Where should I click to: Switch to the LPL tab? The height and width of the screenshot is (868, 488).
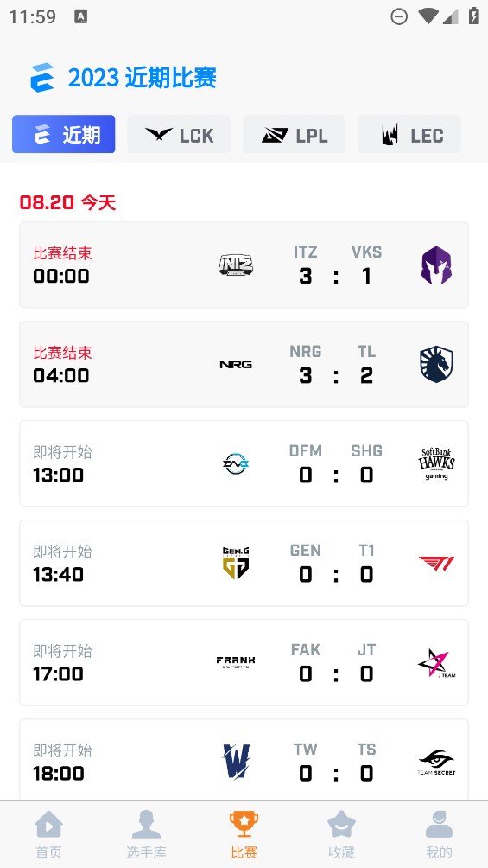294,135
